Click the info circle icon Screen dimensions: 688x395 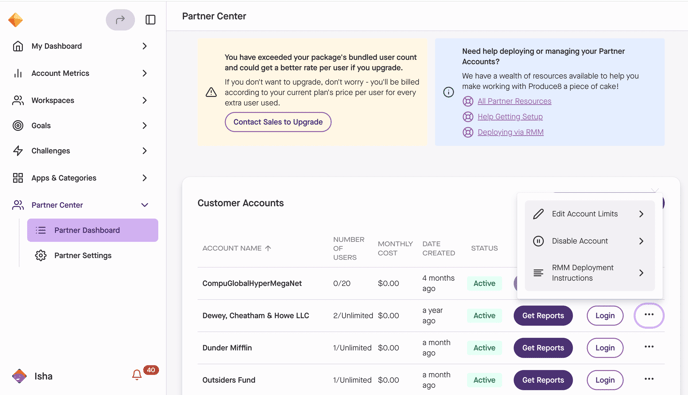(x=448, y=92)
